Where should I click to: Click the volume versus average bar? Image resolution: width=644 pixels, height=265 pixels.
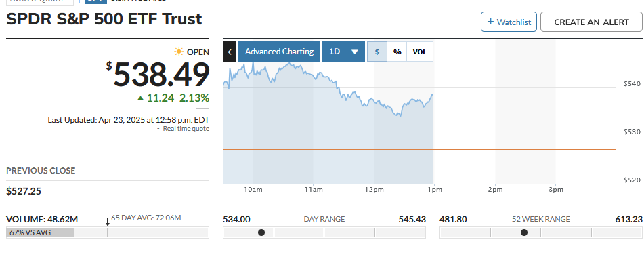tap(107, 232)
